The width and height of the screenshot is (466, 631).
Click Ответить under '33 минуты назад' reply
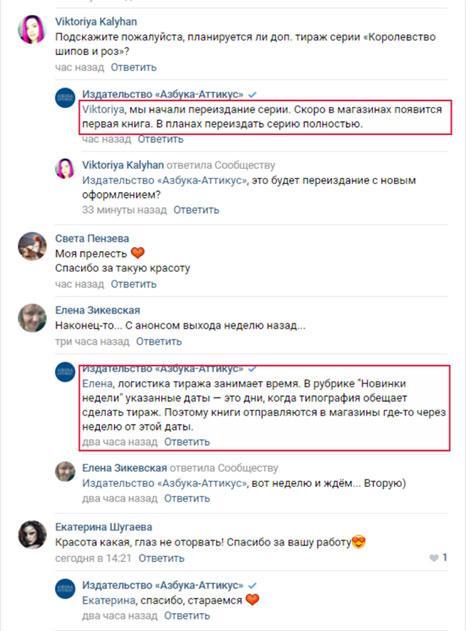pyautogui.click(x=196, y=210)
